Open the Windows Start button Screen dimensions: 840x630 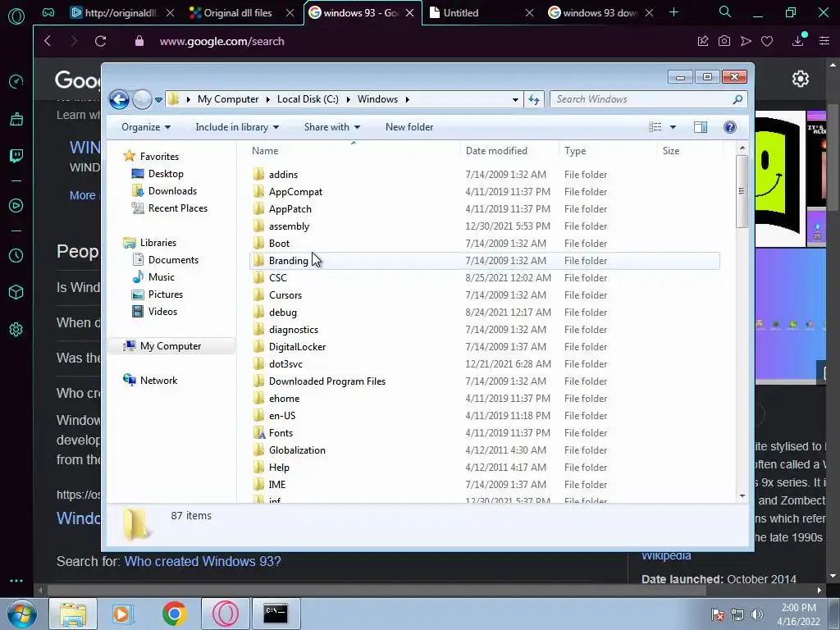click(x=21, y=614)
